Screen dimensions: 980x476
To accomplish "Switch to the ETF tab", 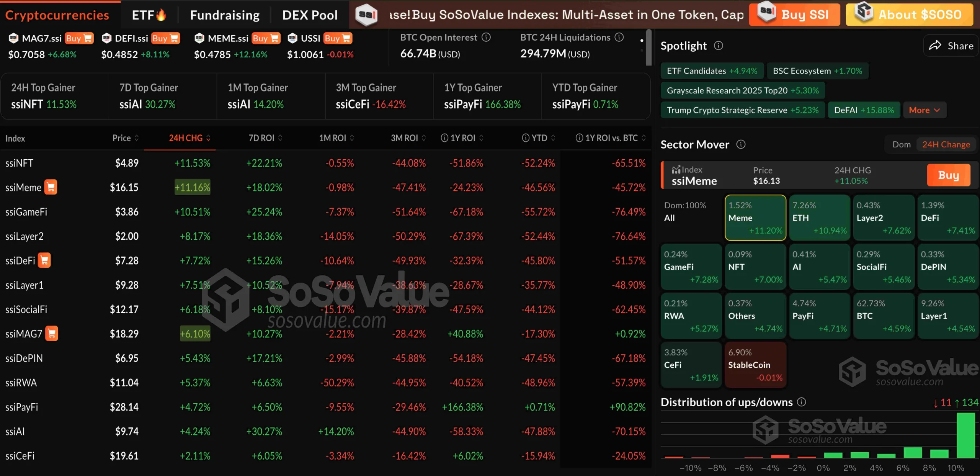I will point(149,15).
